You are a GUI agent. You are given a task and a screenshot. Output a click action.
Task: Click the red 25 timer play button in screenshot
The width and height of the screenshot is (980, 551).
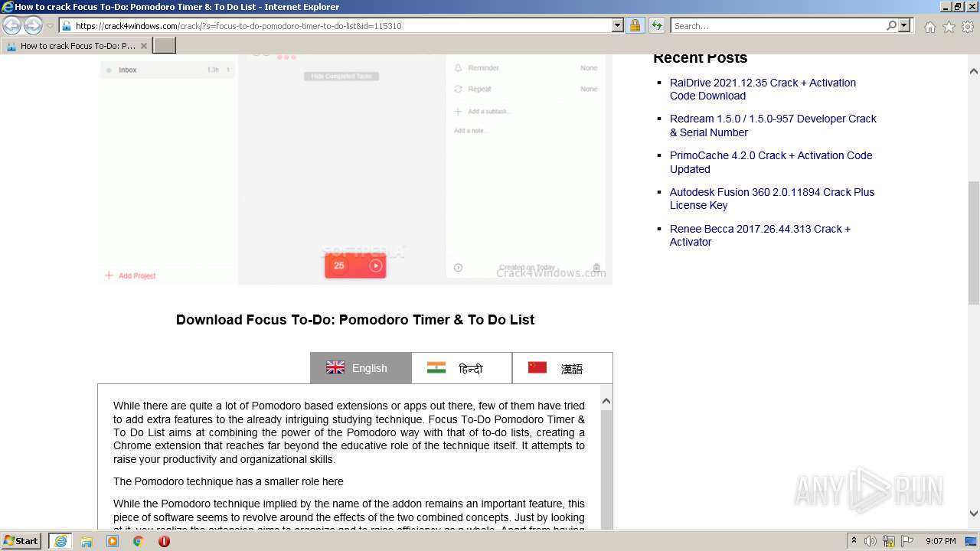point(355,266)
